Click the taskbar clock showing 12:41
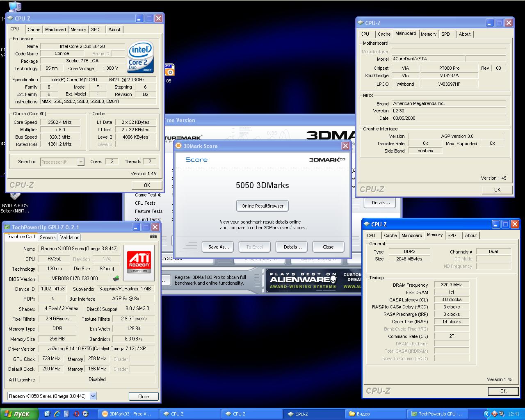Viewport: 525px width, 420px height. click(514, 414)
